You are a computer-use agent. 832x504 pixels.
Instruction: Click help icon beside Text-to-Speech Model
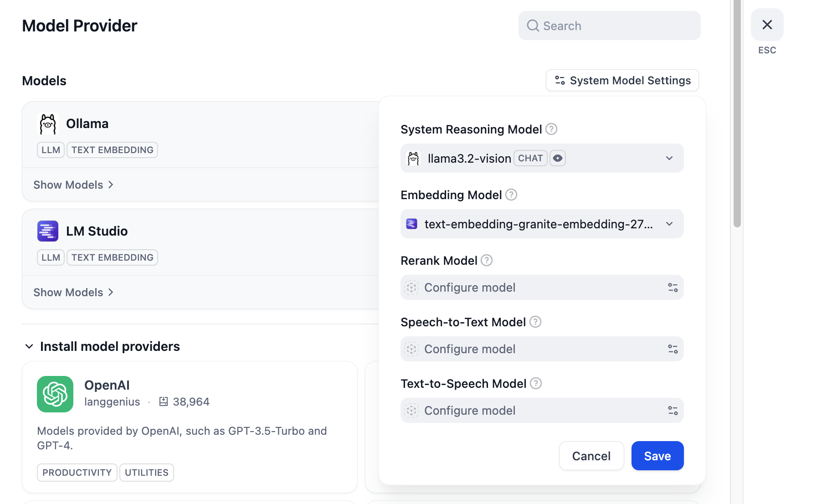click(536, 384)
